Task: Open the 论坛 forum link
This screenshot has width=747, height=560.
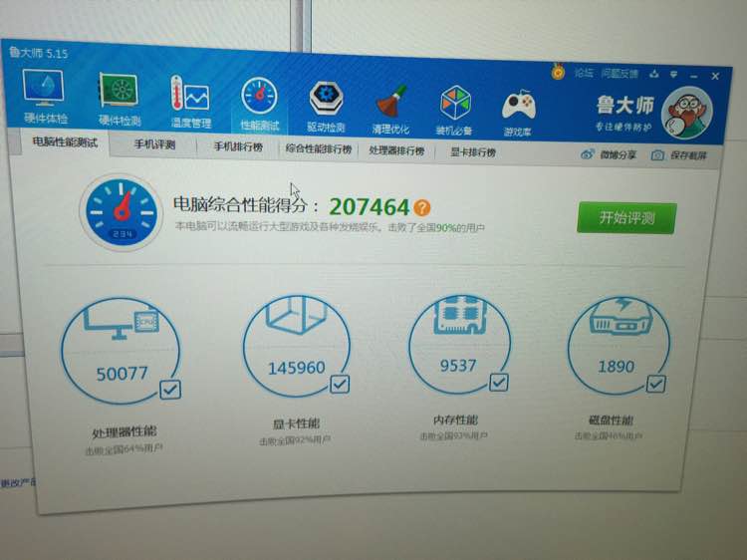Action: 583,73
